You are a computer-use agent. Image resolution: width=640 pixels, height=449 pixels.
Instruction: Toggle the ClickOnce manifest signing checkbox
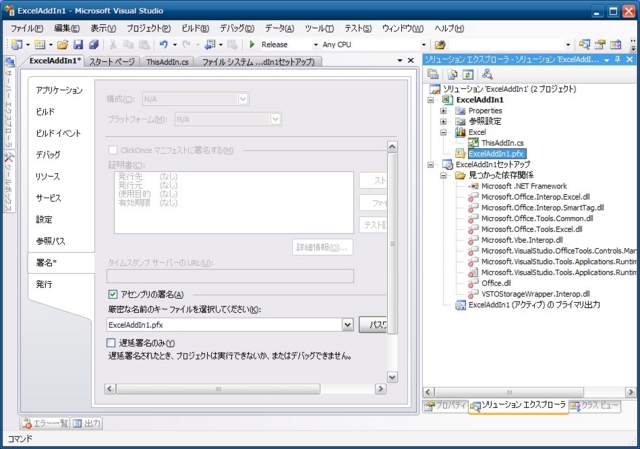coord(113,150)
